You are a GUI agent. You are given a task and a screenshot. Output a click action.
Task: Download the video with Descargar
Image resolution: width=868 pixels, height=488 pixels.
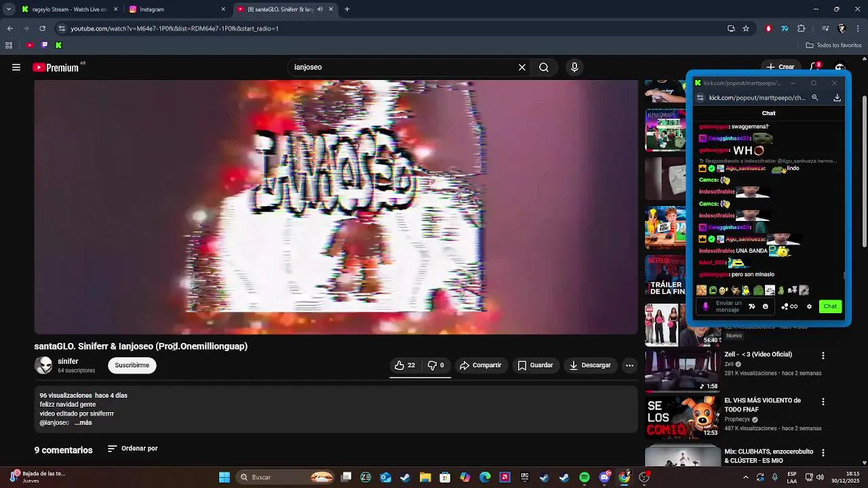point(590,365)
